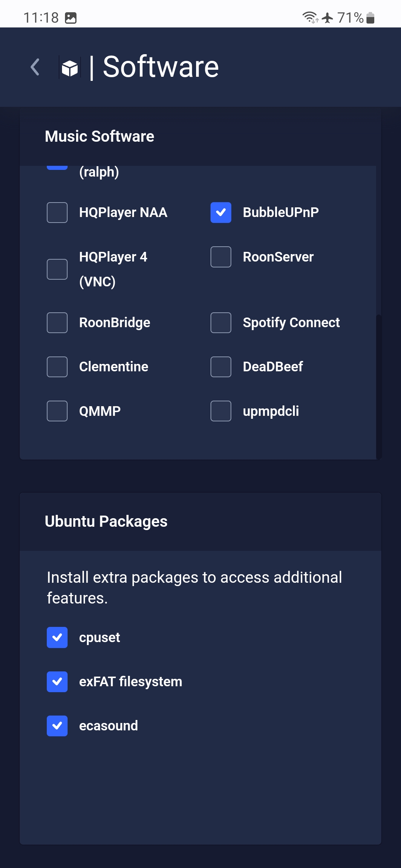Uncheck the BubbleUPnP checkbox
This screenshot has width=401, height=868.
[221, 213]
